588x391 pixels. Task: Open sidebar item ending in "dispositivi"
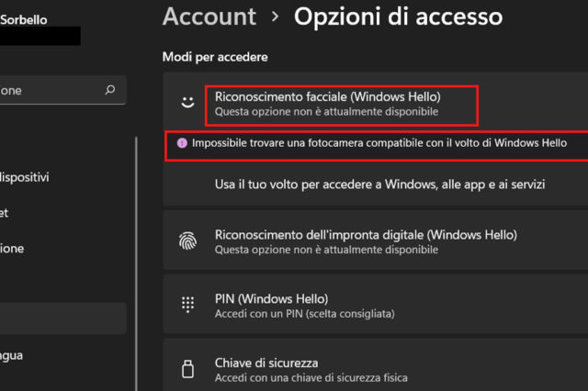26,176
